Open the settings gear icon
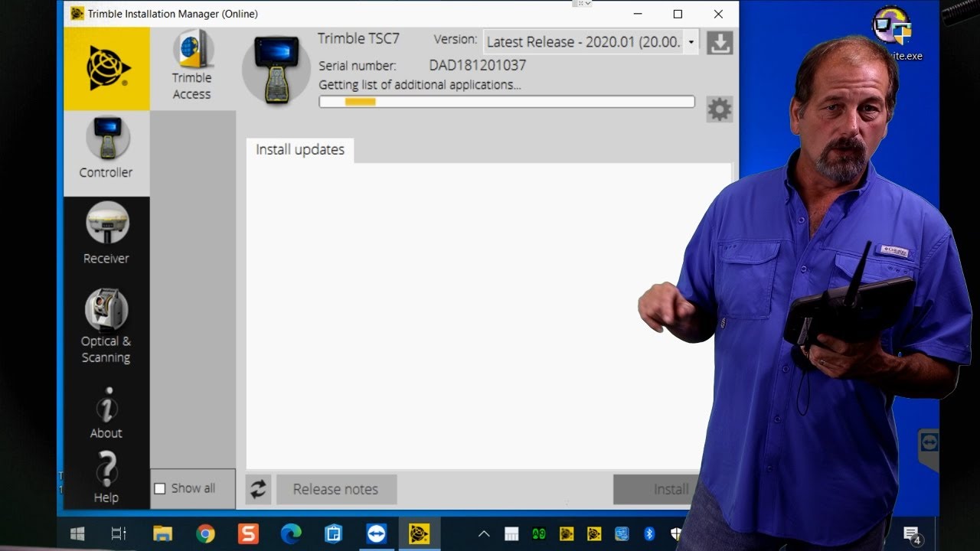Screen dimensions: 980x551 720,109
